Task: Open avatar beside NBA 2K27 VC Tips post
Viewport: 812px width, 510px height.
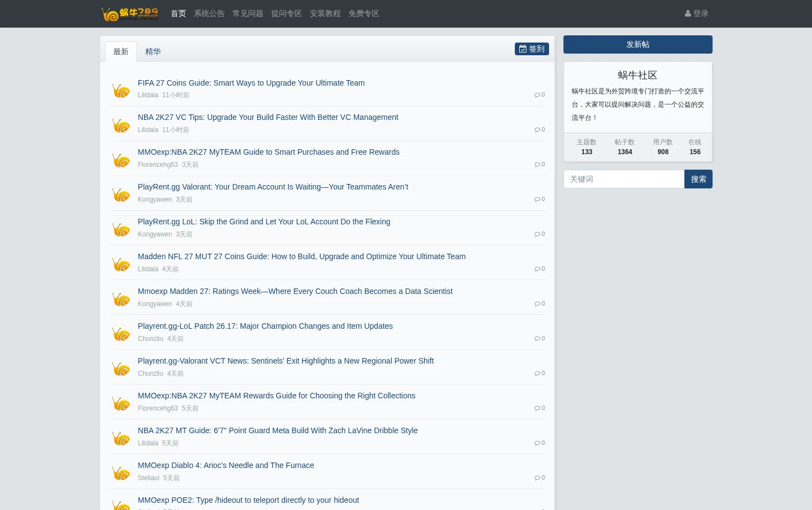Action: (121, 125)
